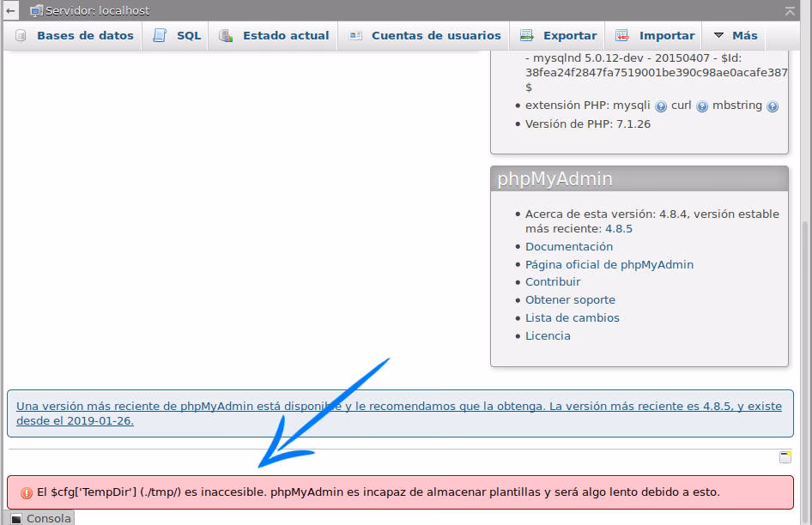
Task: Open help for the mbstring extension
Action: pos(773,106)
